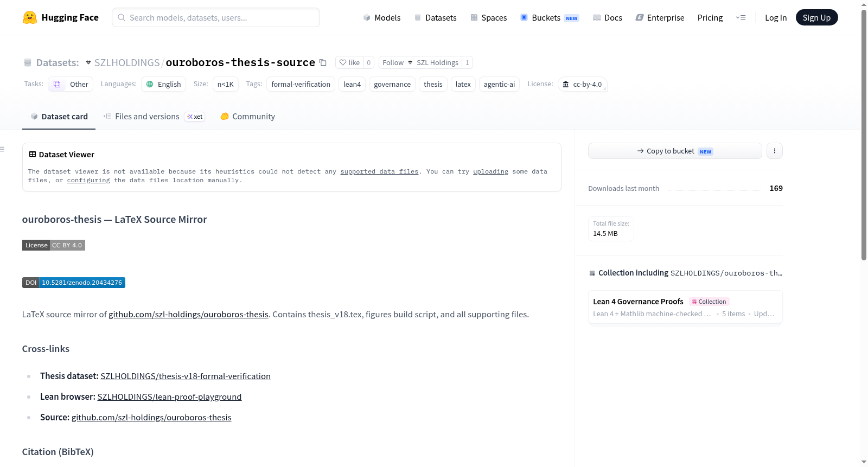This screenshot has width=868, height=467.
Task: Click the Copy to bucket button
Action: pos(675,151)
